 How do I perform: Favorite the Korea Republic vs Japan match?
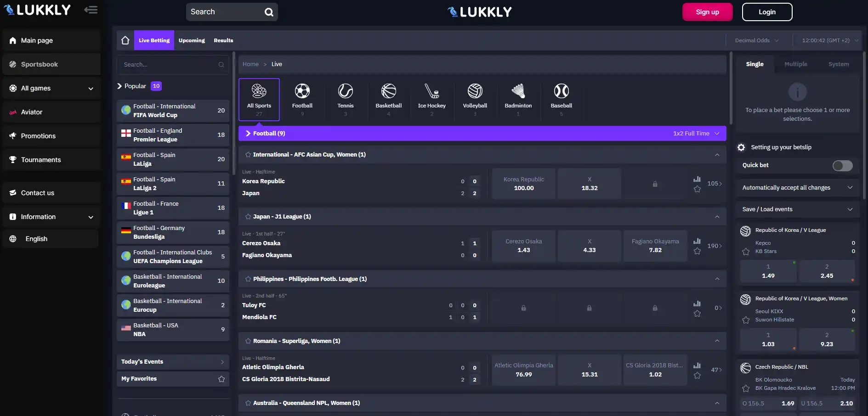(697, 189)
